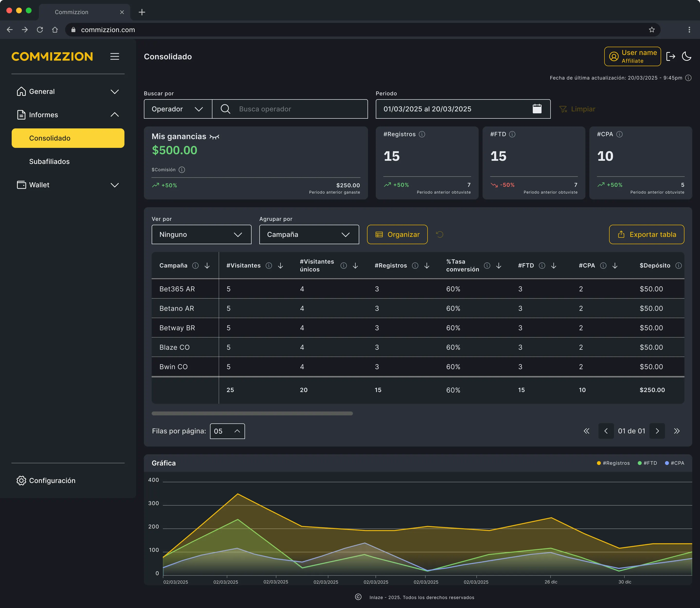Click the Busca operador search field
Image resolution: width=700 pixels, height=608 pixels.
click(290, 109)
